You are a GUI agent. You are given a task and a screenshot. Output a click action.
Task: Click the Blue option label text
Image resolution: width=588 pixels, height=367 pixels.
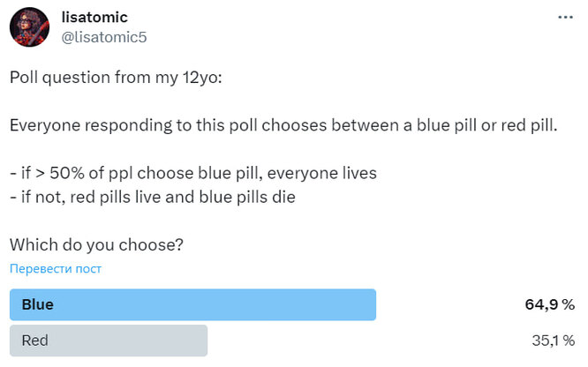(x=37, y=304)
